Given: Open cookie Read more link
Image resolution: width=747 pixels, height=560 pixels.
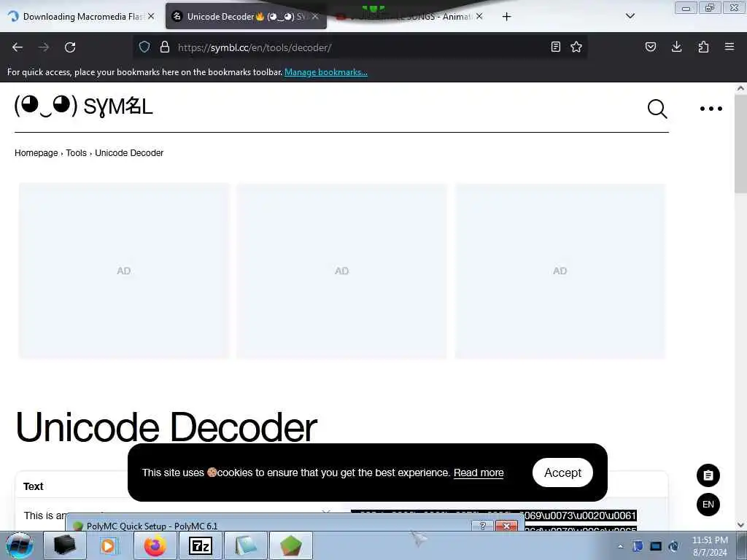Looking at the screenshot, I should pos(479,472).
